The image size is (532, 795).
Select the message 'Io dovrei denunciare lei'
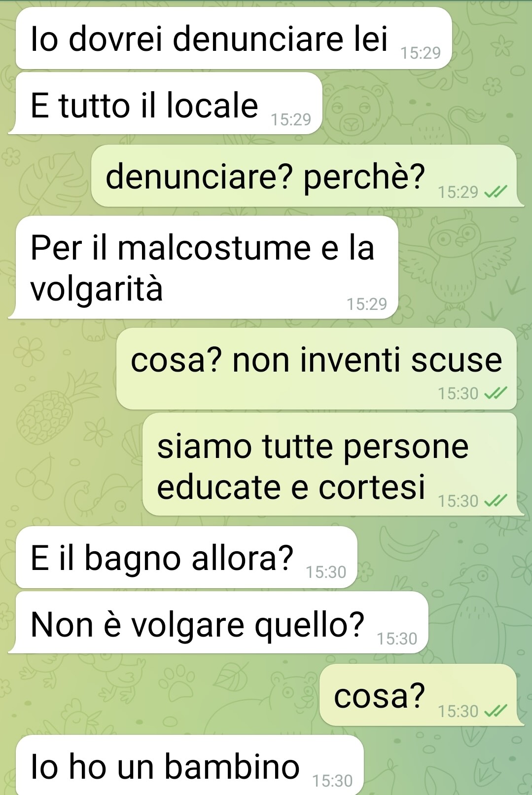click(234, 38)
